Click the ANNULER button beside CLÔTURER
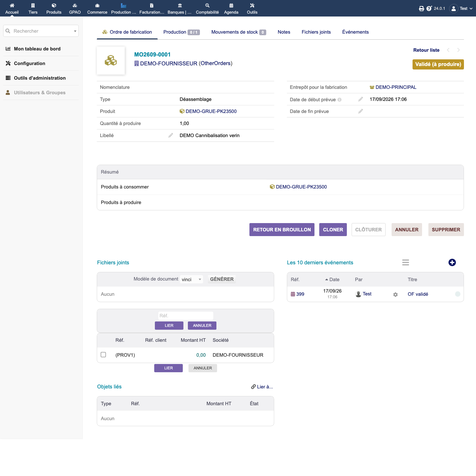The image size is (476, 476). coord(407,229)
